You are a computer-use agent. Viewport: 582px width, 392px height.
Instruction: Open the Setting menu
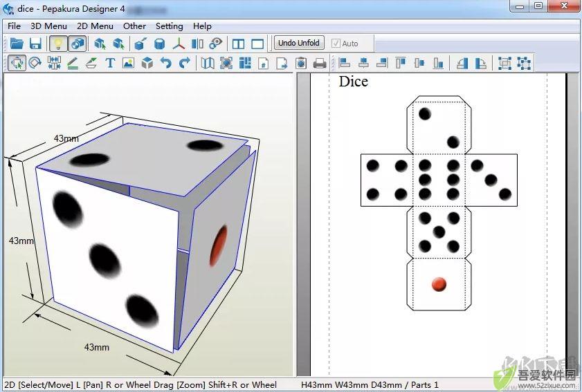pos(170,26)
